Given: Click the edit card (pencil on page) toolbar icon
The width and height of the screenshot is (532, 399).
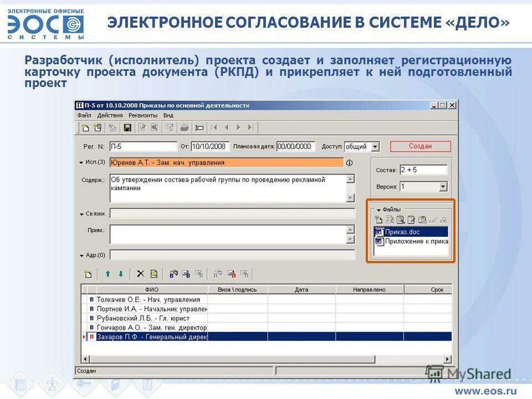Looking at the screenshot, I should click(142, 127).
